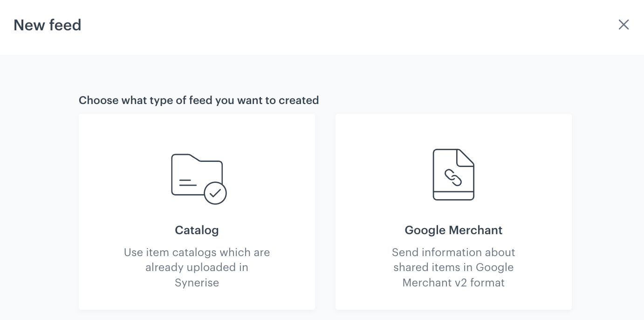Click the checkmark badge on the Catalog icon
The height and width of the screenshot is (320, 644).
point(215,193)
